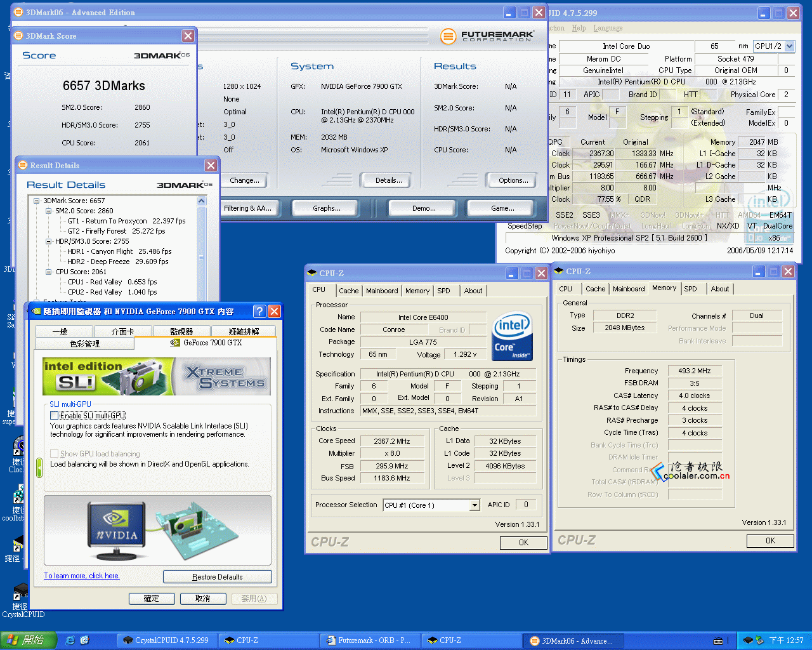
Task: Follow the 'To learn more, click here' link
Action: tap(81, 576)
